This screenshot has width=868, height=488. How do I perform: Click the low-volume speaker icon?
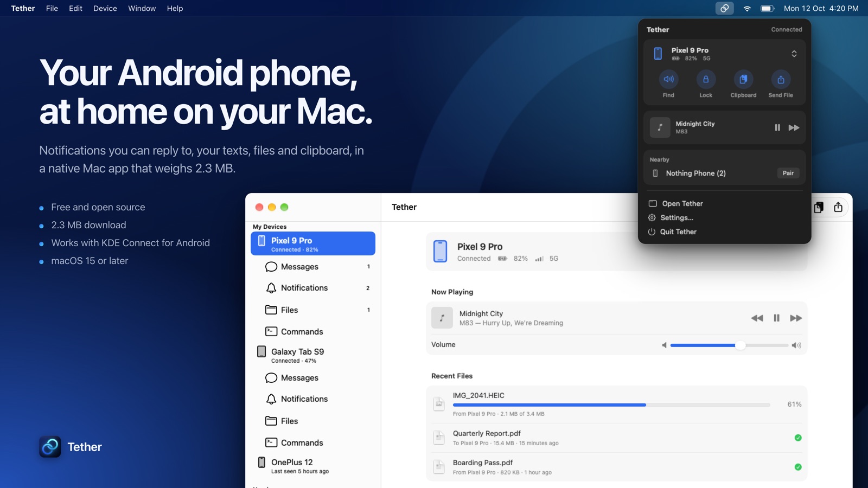click(664, 345)
